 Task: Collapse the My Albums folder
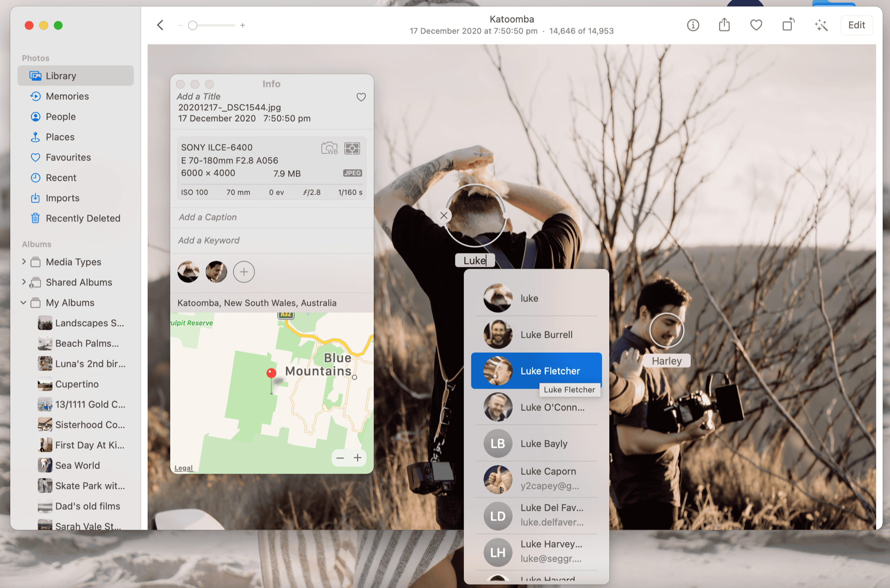coord(23,303)
